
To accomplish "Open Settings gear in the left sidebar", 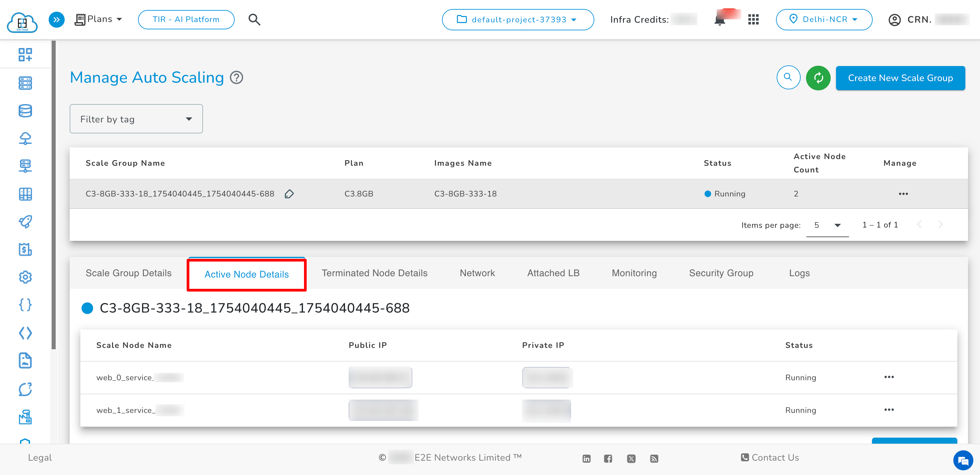I will 25,277.
